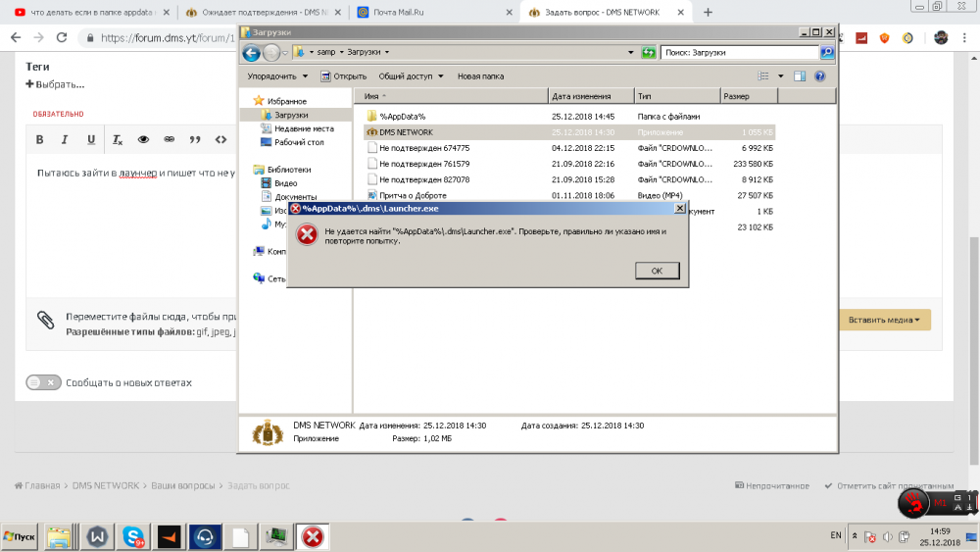Apply italic formatting in the forum editor
This screenshot has width=980, height=552.
(x=66, y=140)
